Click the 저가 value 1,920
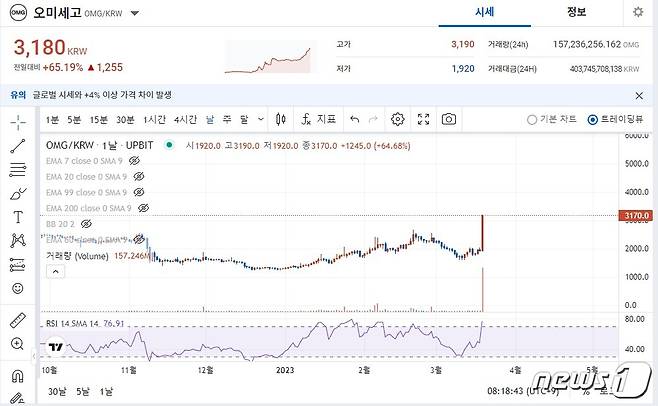 coord(463,69)
